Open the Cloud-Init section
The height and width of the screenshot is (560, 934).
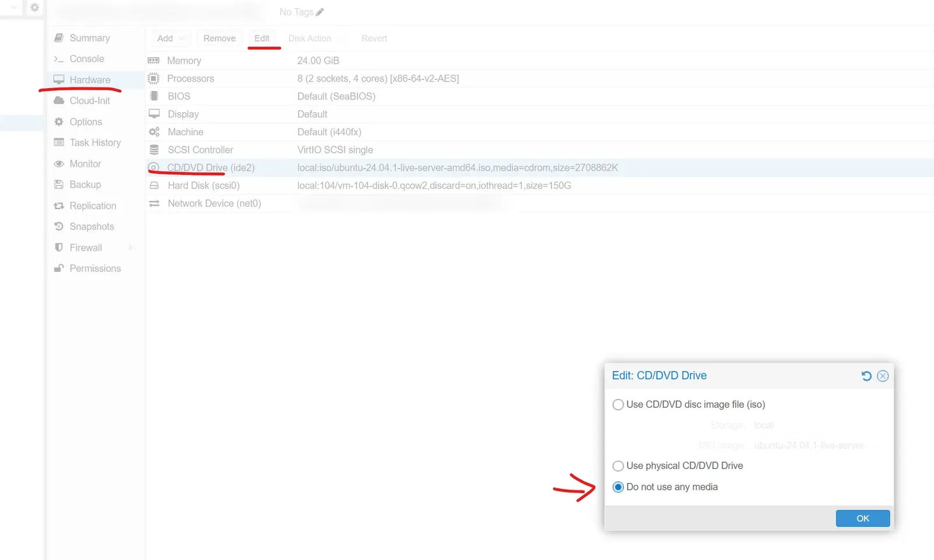tap(89, 101)
